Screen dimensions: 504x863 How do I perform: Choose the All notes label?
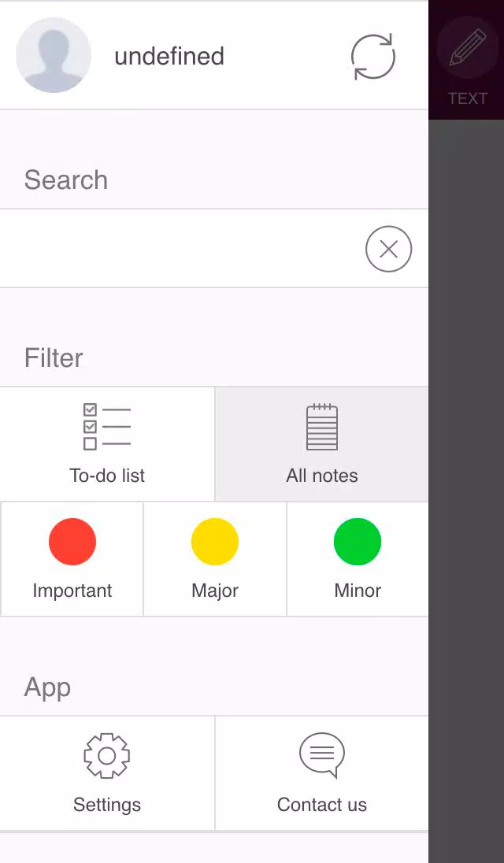click(x=322, y=476)
